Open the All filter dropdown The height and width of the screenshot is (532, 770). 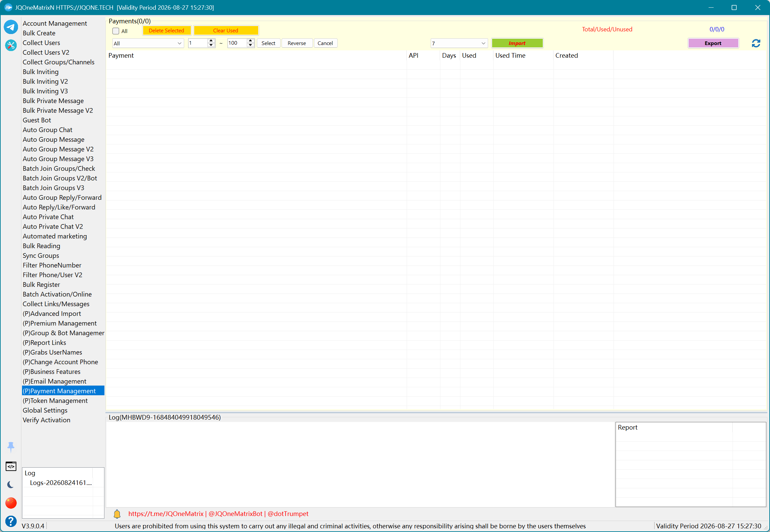coord(148,43)
